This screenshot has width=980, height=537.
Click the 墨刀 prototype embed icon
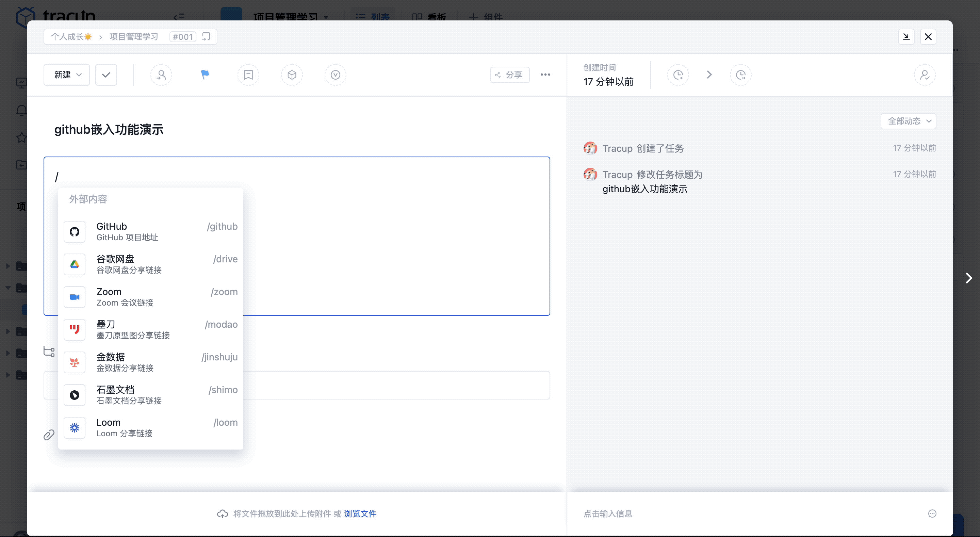pos(74,329)
